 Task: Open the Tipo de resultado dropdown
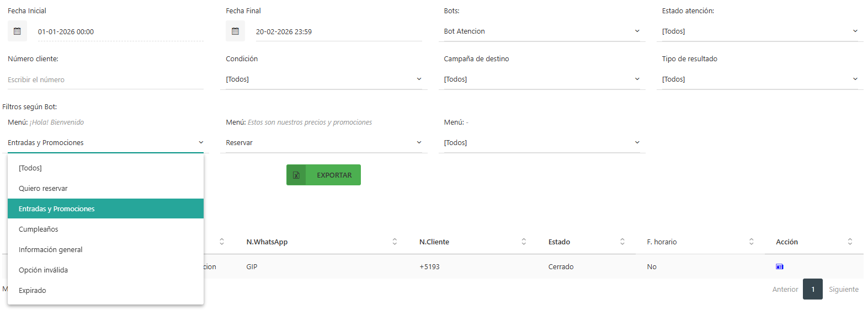pos(760,79)
